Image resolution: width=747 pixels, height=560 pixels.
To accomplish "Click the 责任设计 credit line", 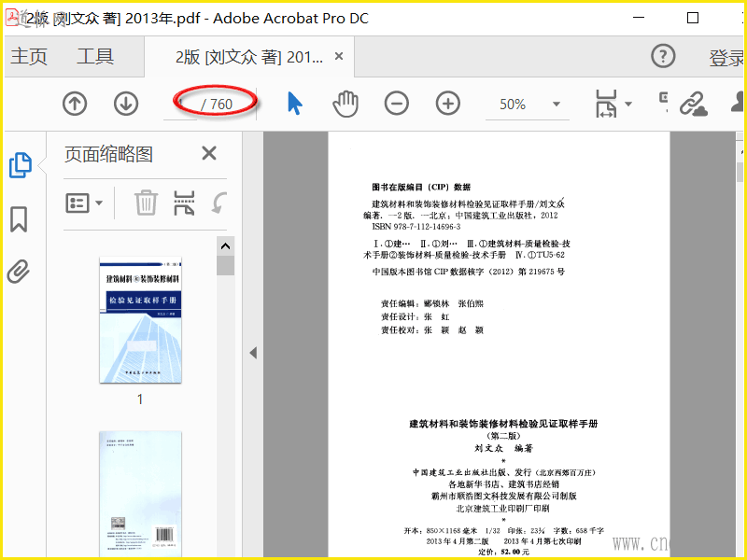I will click(x=415, y=316).
